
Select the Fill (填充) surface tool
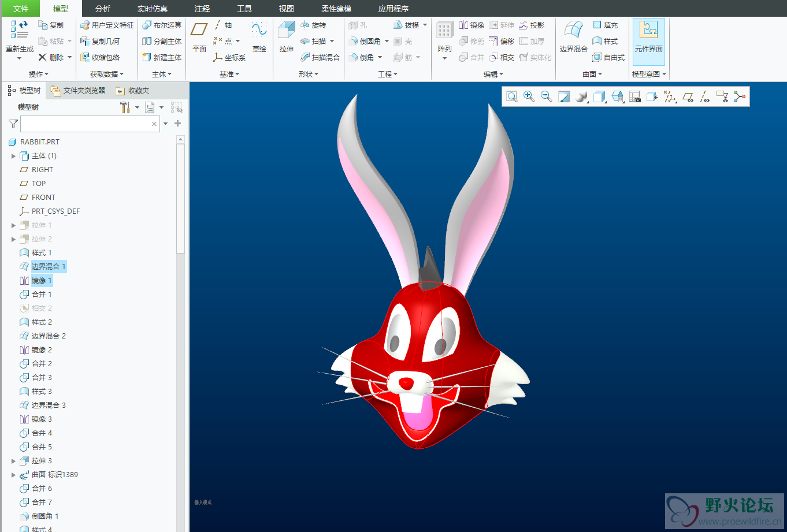point(605,25)
